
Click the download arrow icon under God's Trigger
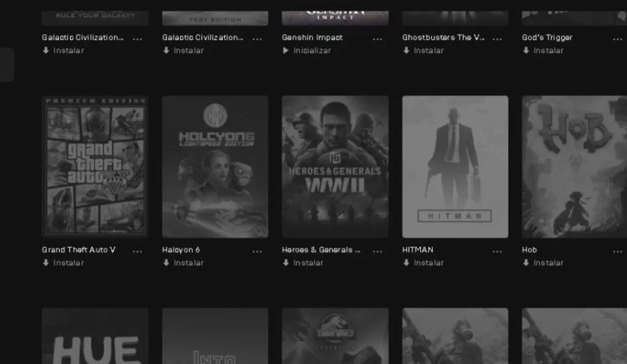click(526, 50)
